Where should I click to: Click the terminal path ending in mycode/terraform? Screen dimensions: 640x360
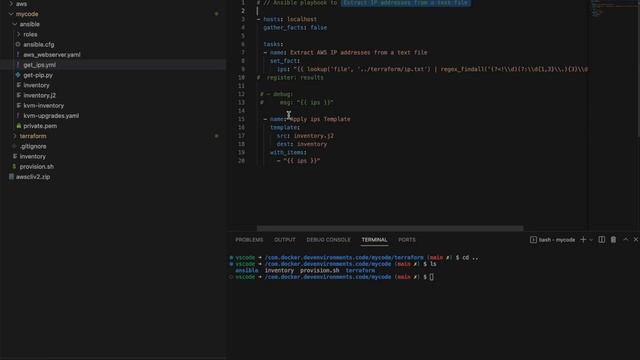click(344, 258)
